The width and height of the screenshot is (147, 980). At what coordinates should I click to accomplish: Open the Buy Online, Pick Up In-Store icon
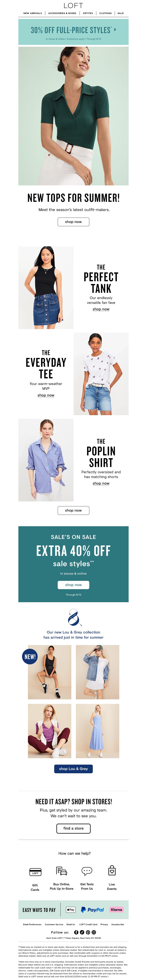click(62, 871)
